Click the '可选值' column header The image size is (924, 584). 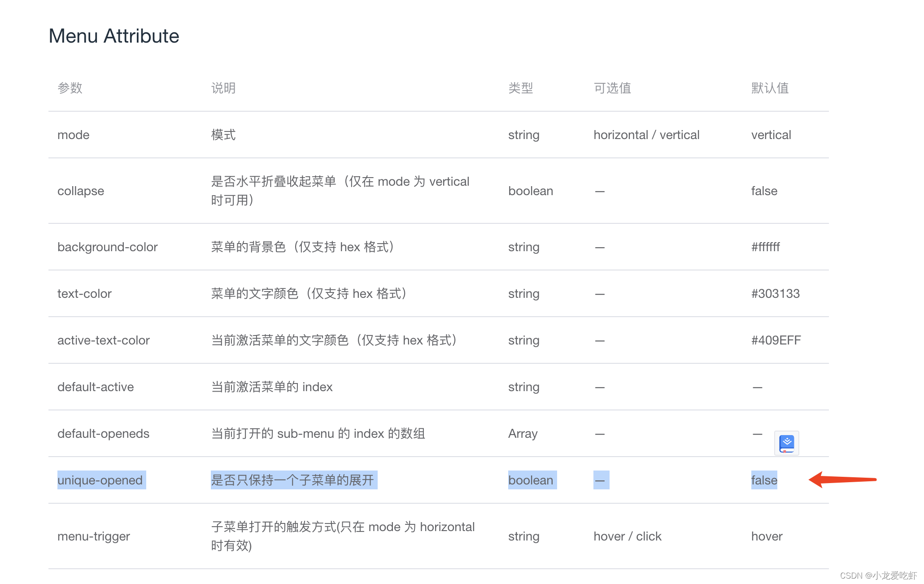(612, 88)
